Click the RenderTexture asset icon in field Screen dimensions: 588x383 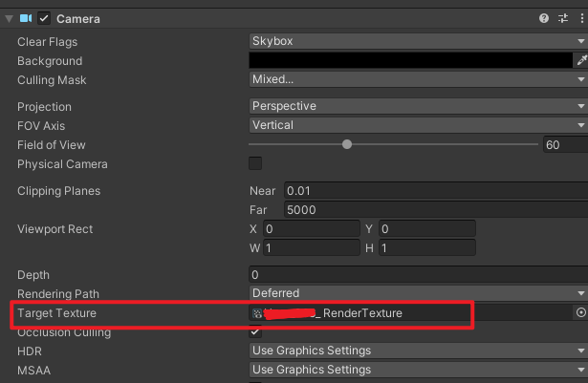click(x=257, y=313)
